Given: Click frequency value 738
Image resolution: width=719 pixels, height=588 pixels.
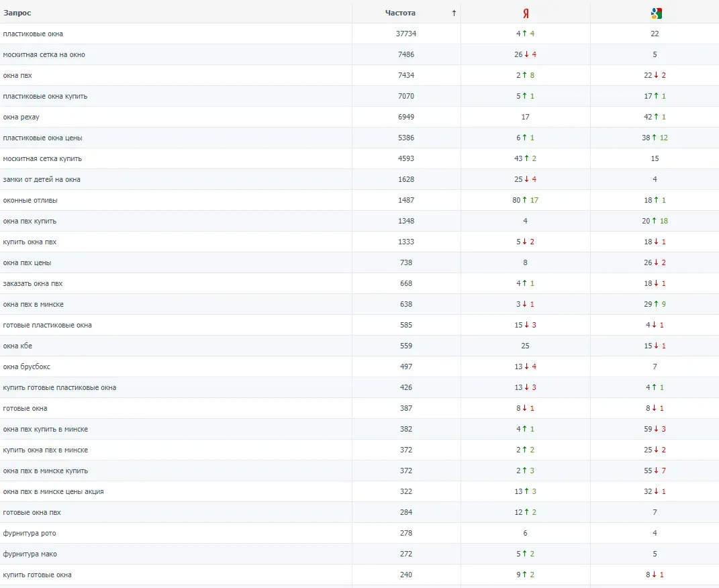Looking at the screenshot, I should point(406,262).
